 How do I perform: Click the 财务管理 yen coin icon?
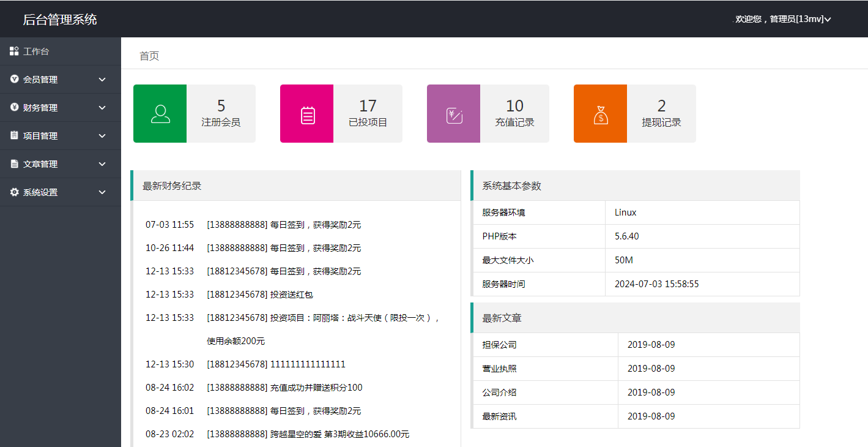tap(14, 108)
